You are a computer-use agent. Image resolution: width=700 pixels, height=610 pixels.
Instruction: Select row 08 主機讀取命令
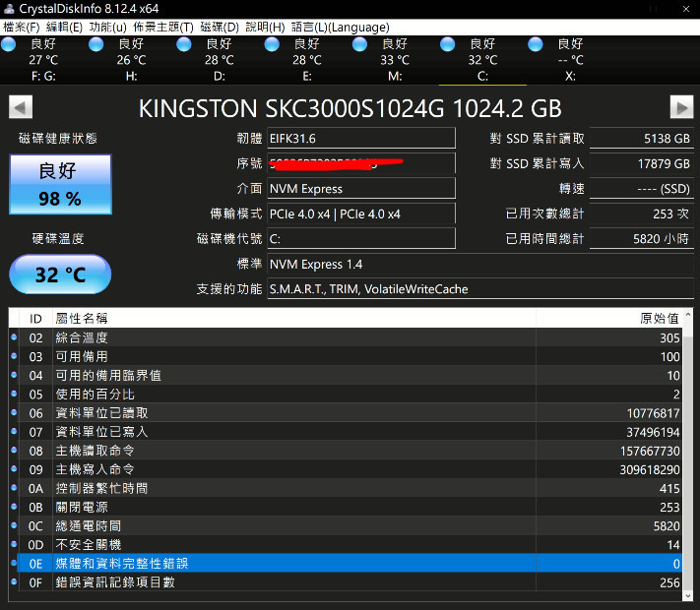point(345,451)
